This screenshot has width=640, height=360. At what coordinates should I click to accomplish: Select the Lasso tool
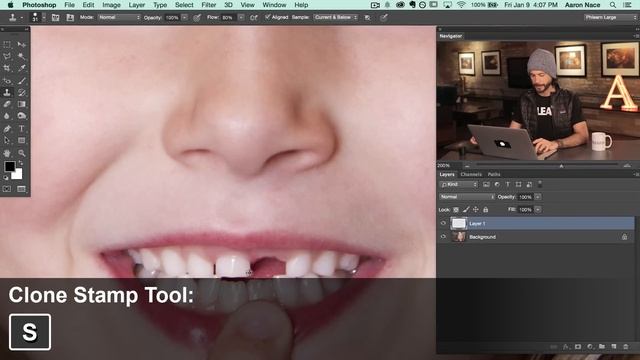tap(7, 56)
